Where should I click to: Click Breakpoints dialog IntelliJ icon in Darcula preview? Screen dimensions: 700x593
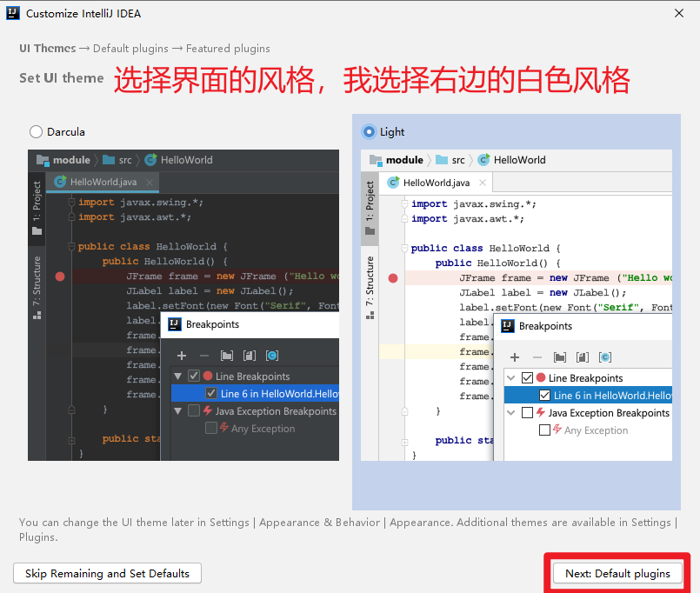pos(175,324)
